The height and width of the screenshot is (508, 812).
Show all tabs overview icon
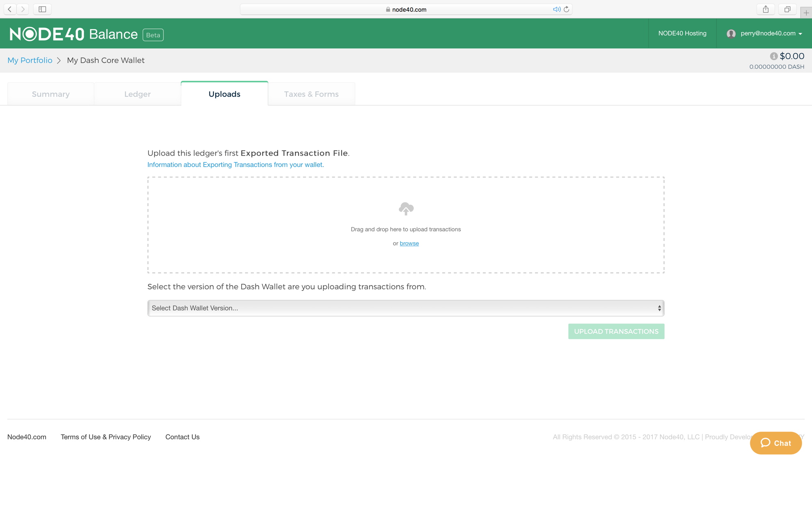(x=787, y=9)
